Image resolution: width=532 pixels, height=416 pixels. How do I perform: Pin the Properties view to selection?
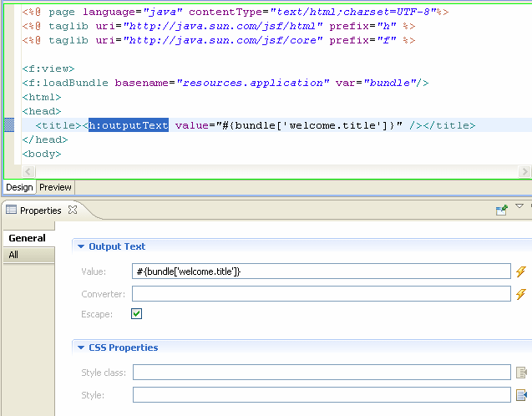(x=501, y=210)
